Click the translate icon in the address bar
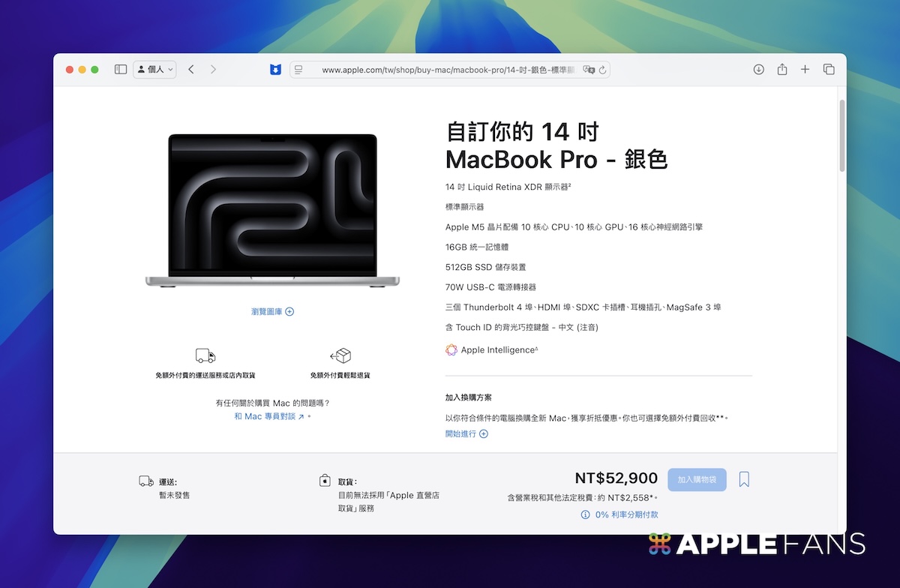This screenshot has height=588, width=900. click(589, 70)
